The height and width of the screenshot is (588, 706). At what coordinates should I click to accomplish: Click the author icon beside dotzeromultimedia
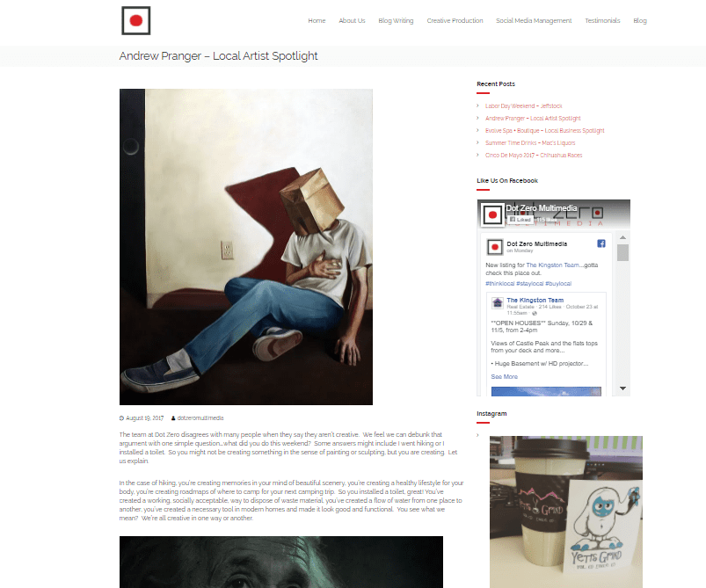[x=173, y=418]
